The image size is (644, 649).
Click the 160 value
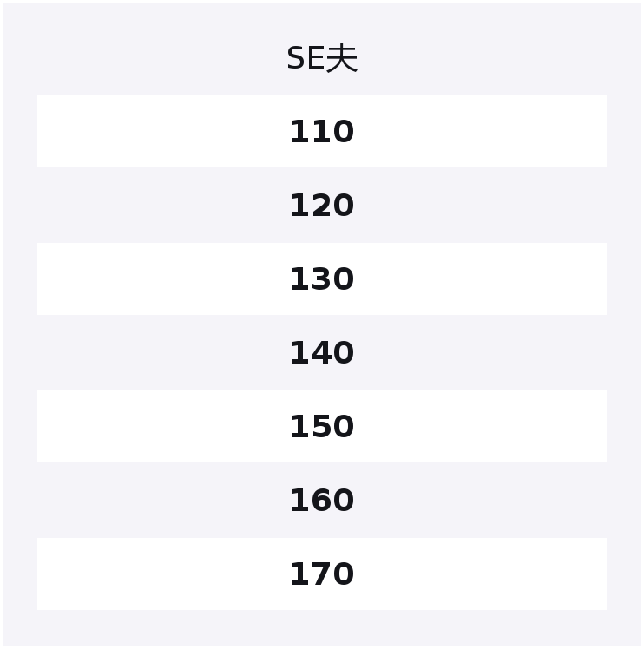tap(322, 501)
